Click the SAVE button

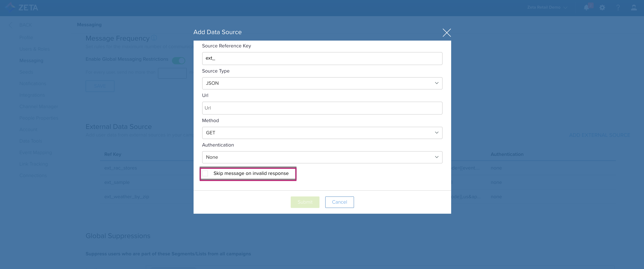coord(100,86)
